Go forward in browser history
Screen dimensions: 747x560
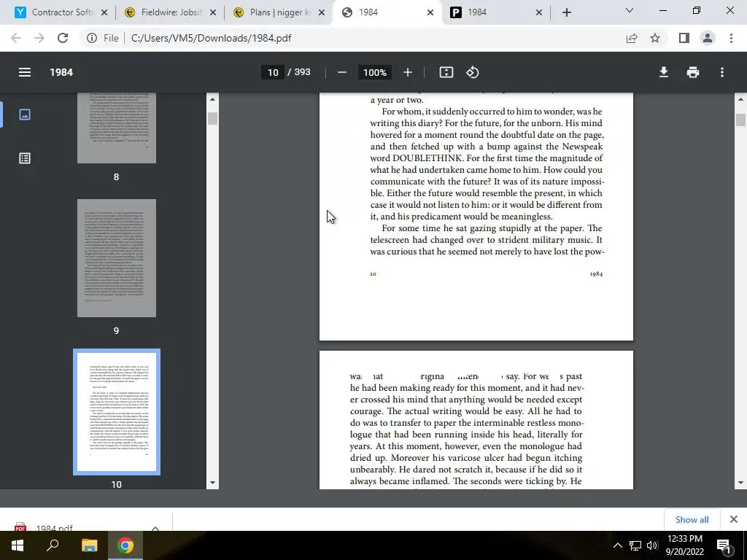tap(39, 38)
